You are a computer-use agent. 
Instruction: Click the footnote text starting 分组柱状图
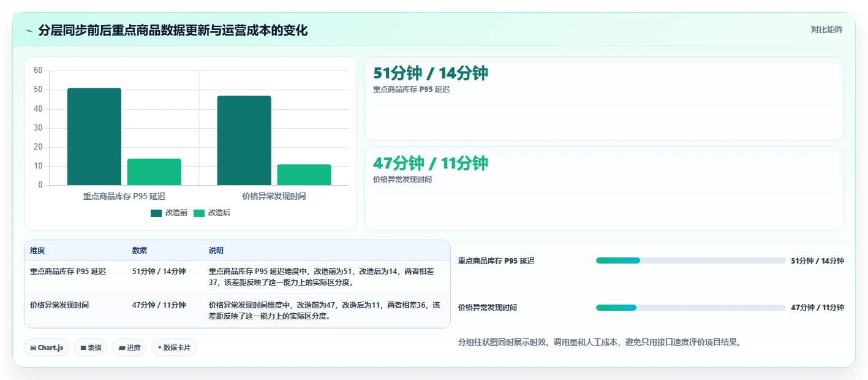tap(600, 342)
